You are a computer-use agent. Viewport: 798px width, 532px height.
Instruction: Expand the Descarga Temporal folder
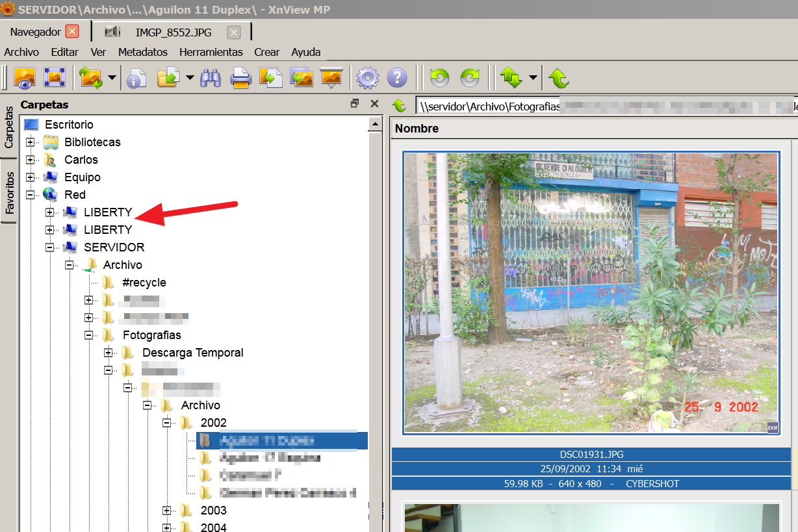[108, 353]
